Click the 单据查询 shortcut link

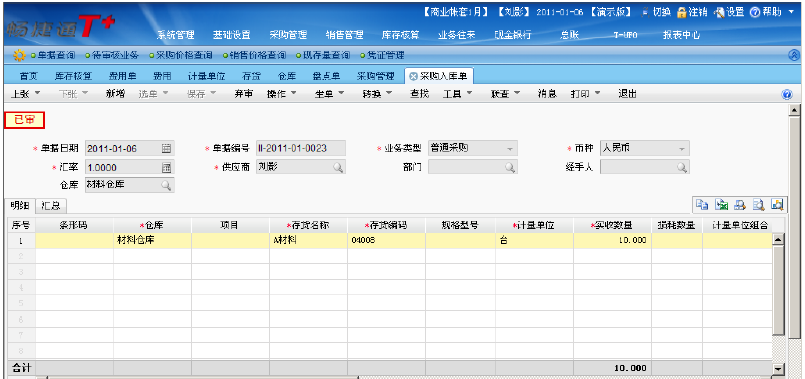tap(56, 55)
